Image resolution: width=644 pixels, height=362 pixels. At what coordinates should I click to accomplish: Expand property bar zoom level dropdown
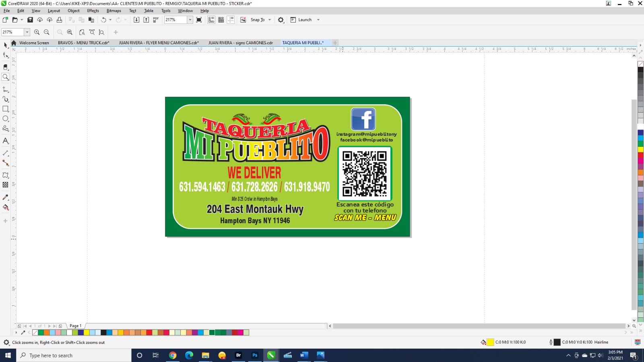click(x=27, y=32)
